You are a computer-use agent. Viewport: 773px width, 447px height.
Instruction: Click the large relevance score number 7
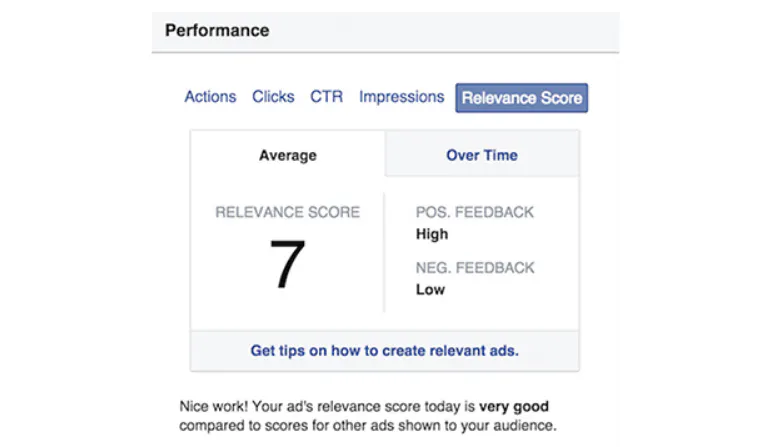[287, 264]
